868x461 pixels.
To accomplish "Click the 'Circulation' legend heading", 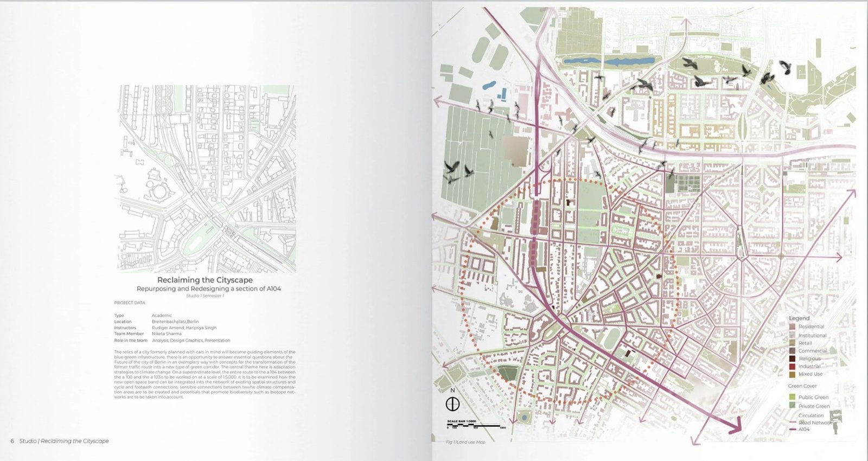I will (x=810, y=415).
